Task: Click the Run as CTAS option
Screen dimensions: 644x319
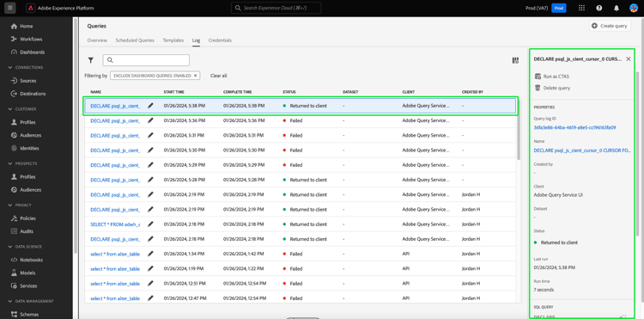Action: (x=551, y=77)
